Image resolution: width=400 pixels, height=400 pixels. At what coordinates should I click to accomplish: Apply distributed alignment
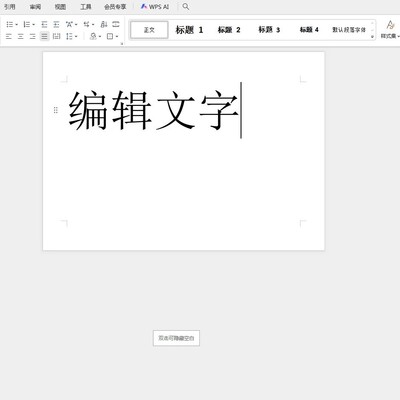(x=57, y=36)
